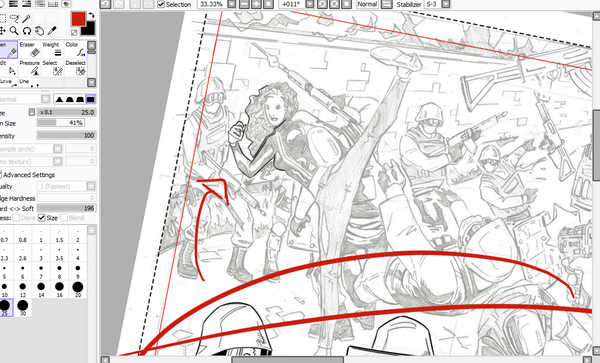Screen dimensions: 600x363
Task: Rotate the canvas clockwise
Action: [x=334, y=4]
